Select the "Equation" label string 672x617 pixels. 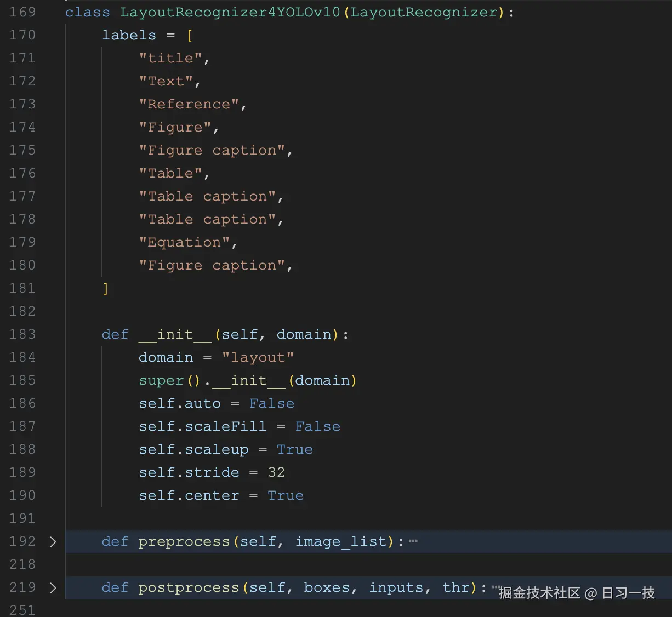pos(184,242)
